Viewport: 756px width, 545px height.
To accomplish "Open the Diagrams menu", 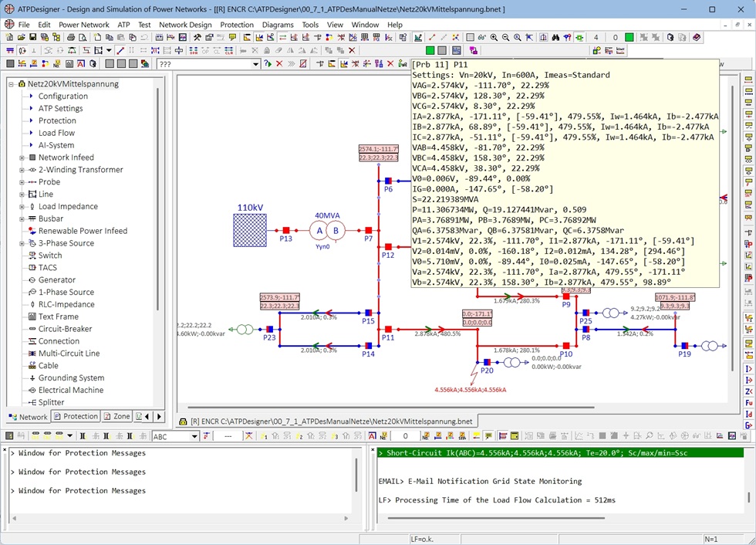I will (x=277, y=25).
